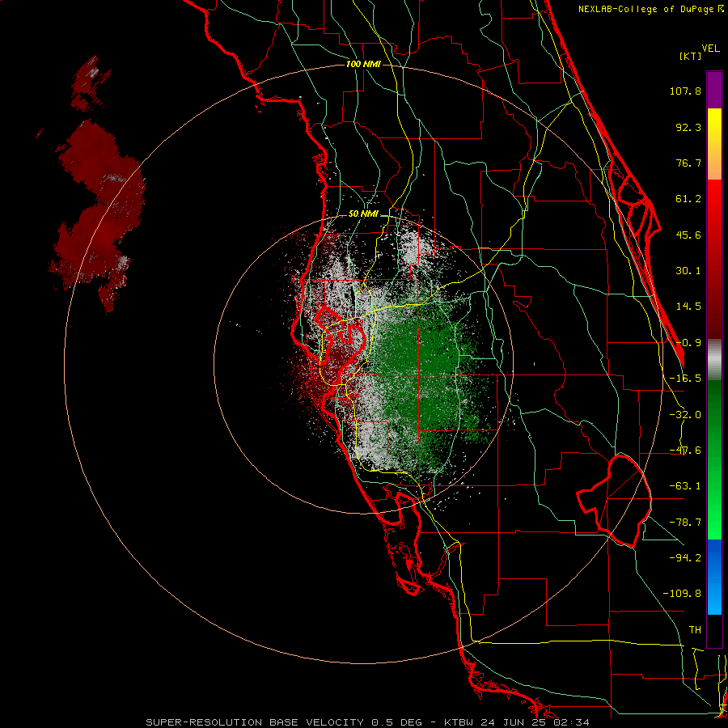Click the VEL legend title
This screenshot has width=728, height=728.
(x=710, y=48)
